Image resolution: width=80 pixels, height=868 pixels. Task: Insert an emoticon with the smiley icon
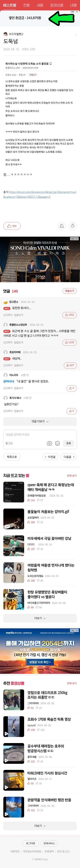57,443
